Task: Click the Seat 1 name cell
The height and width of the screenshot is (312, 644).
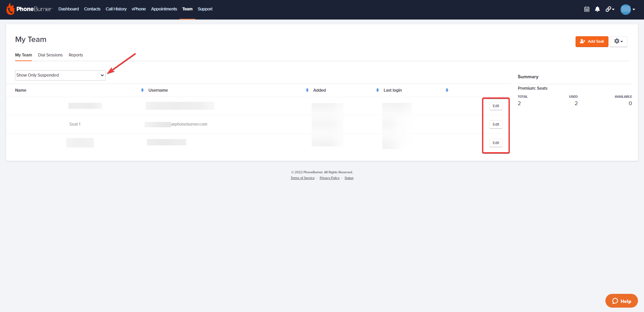Action: [x=75, y=124]
